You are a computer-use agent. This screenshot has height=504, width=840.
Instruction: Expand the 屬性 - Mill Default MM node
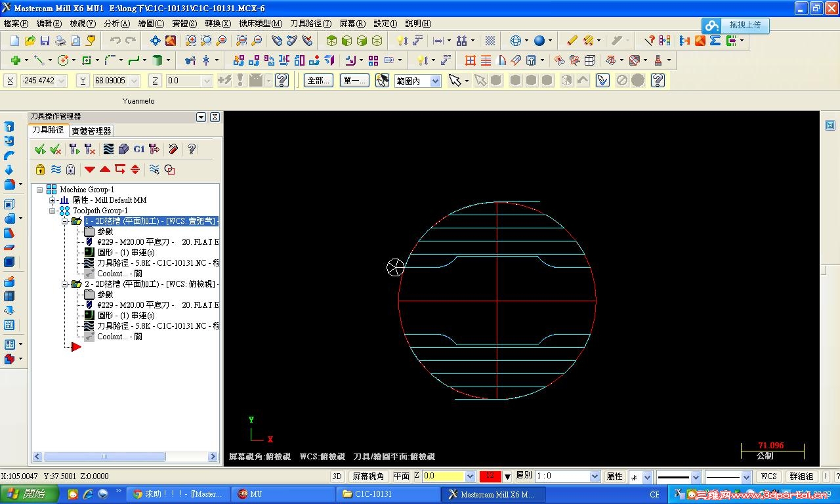coord(52,200)
